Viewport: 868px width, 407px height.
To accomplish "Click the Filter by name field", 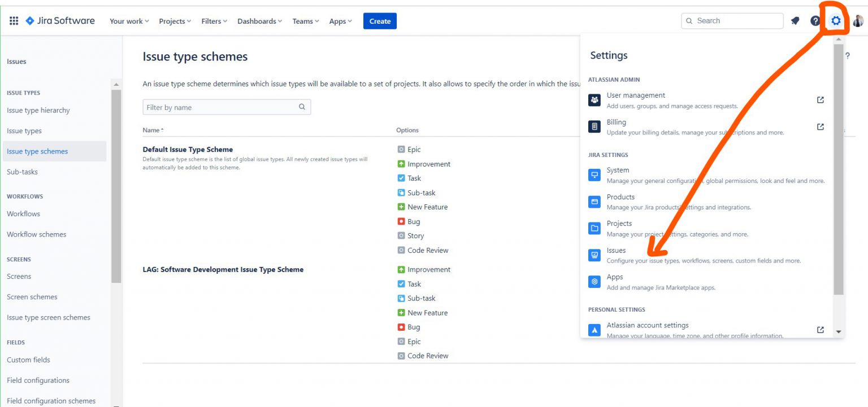I will [227, 107].
